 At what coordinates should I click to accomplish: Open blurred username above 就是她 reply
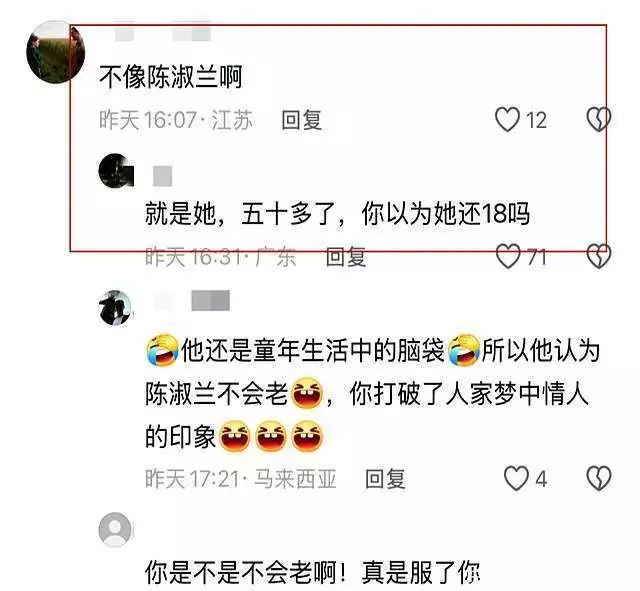click(162, 176)
